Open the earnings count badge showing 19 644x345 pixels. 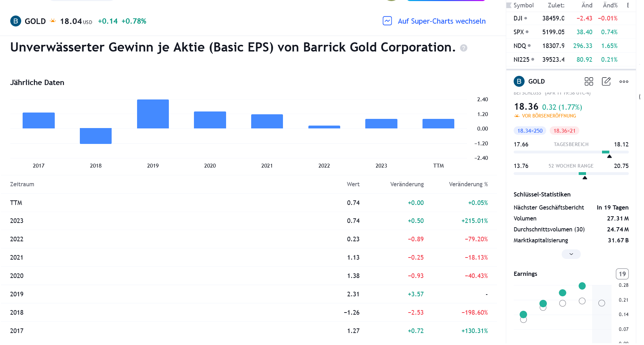(622, 274)
